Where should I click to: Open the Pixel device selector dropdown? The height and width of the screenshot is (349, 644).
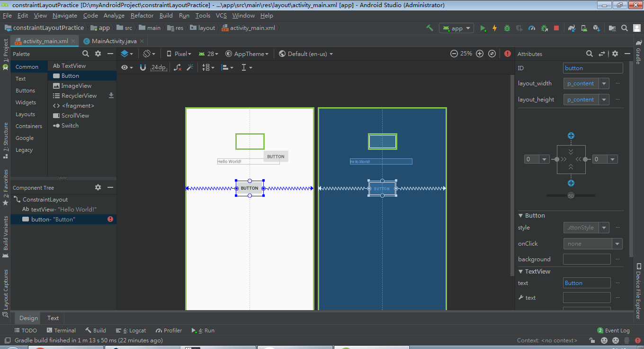(181, 54)
